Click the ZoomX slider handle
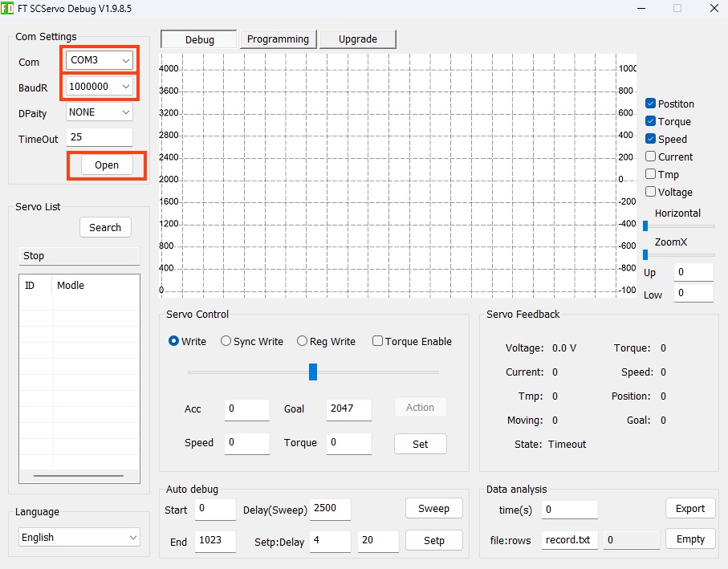Viewport: 728px width, 569px height. (645, 254)
